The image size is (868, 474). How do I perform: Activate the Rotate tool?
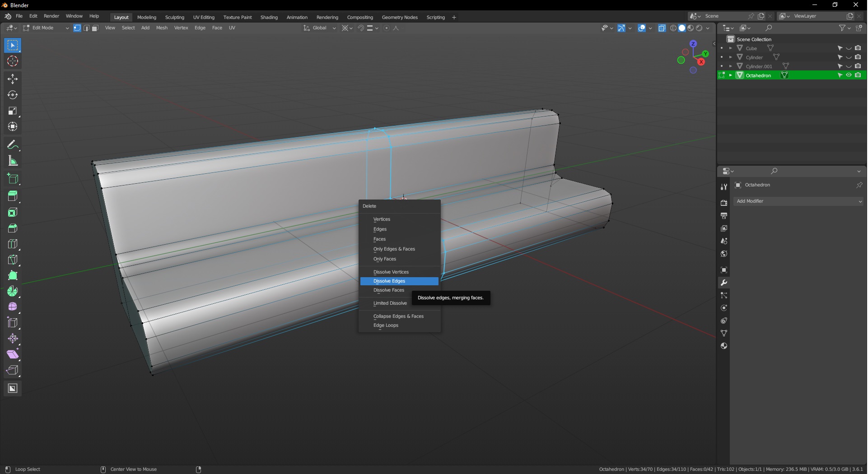13,95
